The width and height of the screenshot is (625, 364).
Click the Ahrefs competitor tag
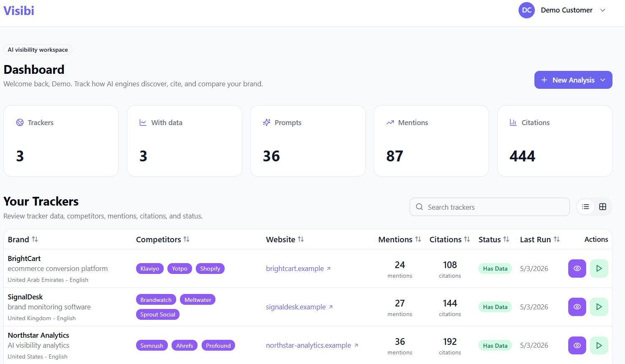pos(185,346)
